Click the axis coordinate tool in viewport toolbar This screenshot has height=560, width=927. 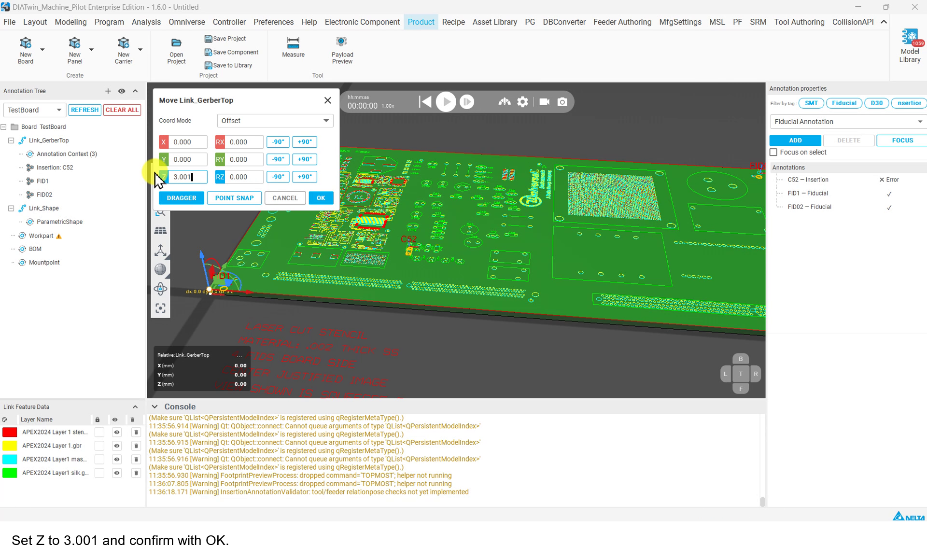(160, 250)
